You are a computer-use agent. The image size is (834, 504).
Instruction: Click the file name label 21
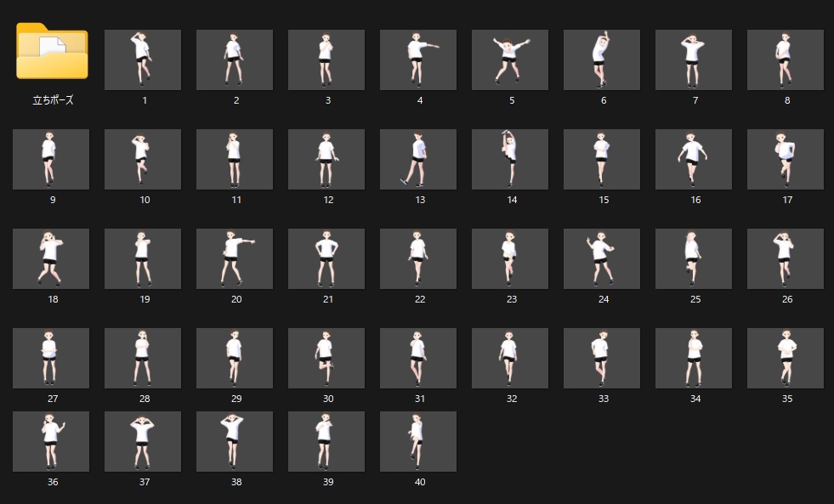coord(328,299)
